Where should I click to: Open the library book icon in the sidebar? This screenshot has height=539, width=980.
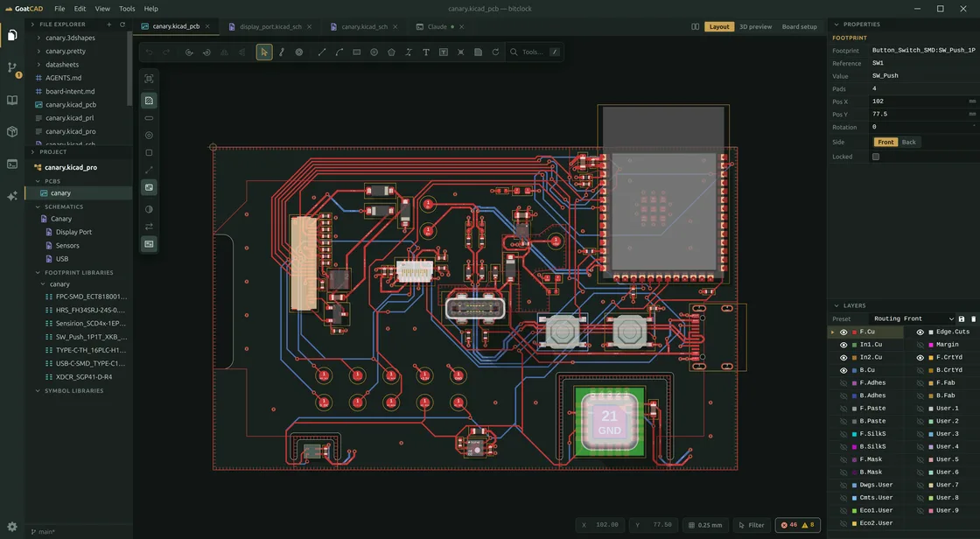click(x=12, y=100)
